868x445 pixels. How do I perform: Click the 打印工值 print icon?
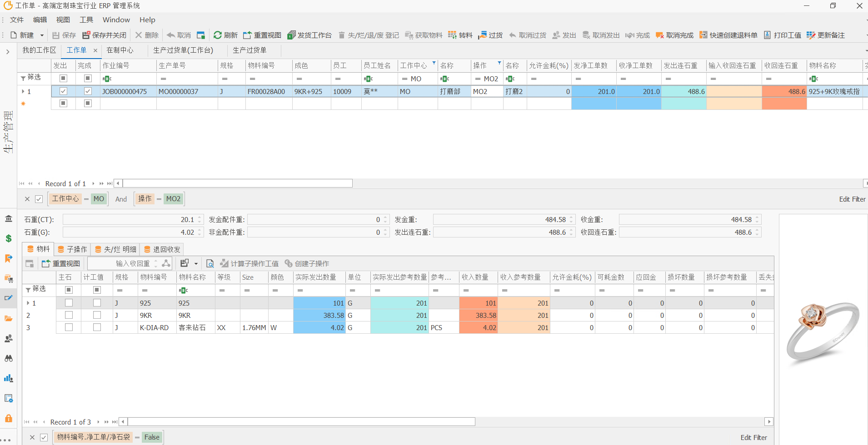767,35
